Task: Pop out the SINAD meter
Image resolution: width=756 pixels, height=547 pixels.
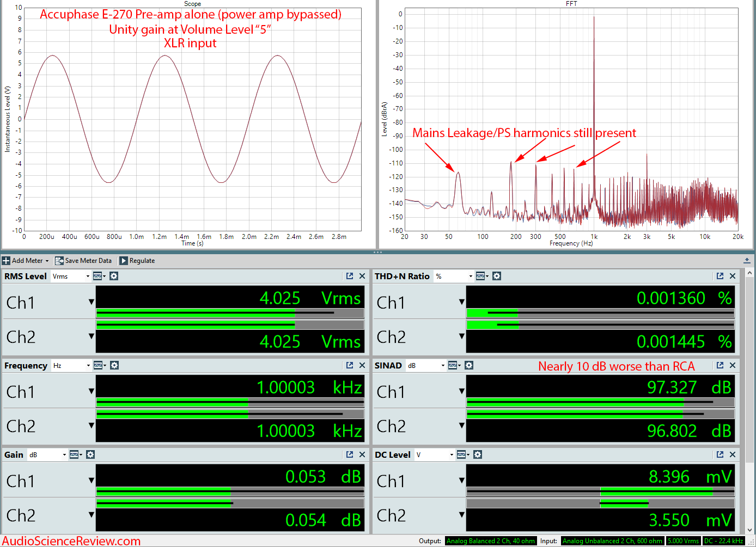Action: click(x=720, y=366)
